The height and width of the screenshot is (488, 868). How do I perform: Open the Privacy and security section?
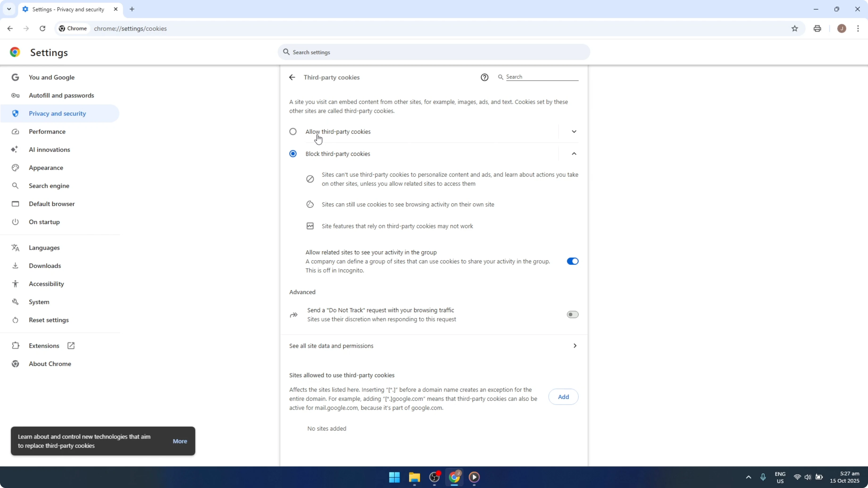pos(57,113)
